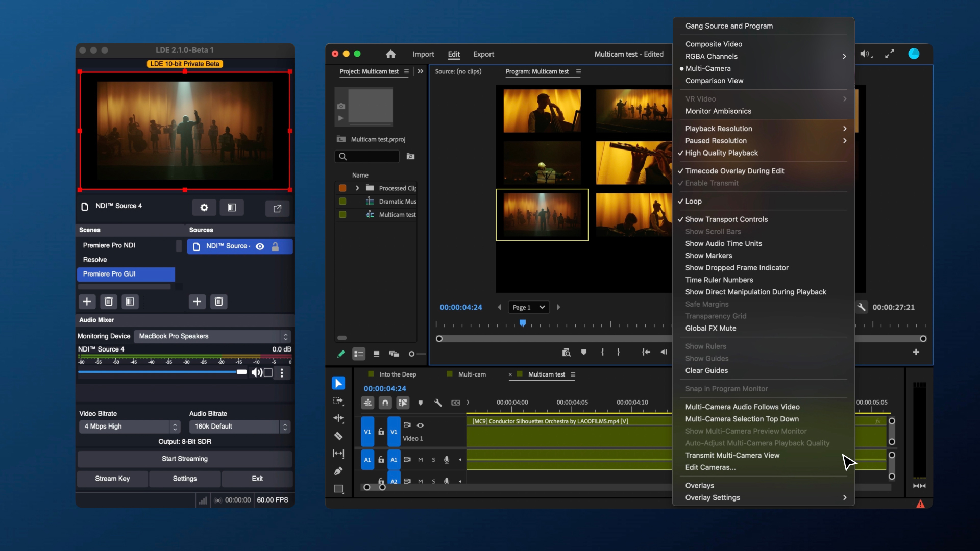Select Resolve scene
Image resolution: width=980 pixels, height=551 pixels.
[x=126, y=260]
